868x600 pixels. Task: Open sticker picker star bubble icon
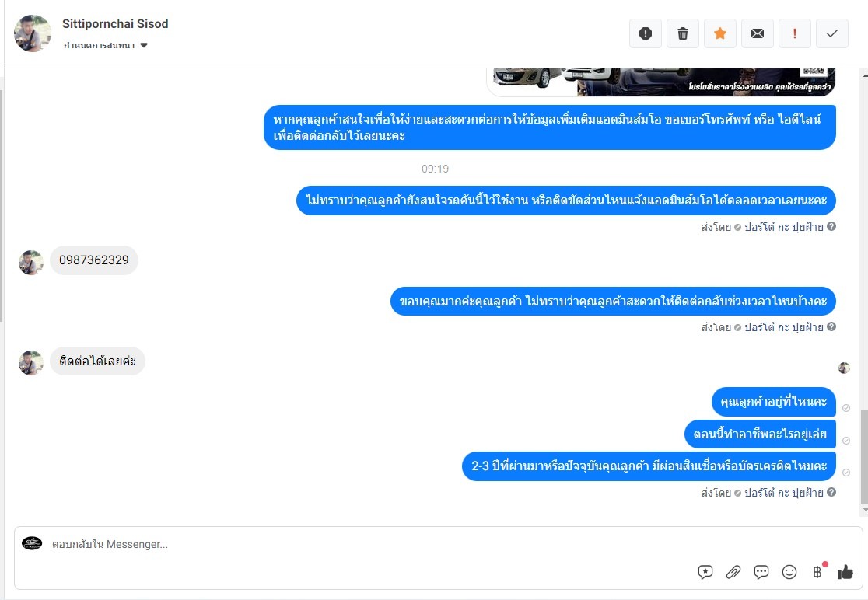coord(705,572)
